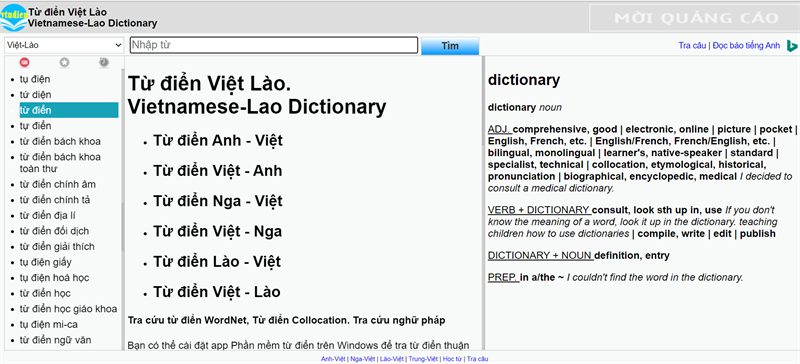Open Từ điển Việt - Lào link
Image resolution: width=800 pixels, height=364 pixels.
coord(217,292)
